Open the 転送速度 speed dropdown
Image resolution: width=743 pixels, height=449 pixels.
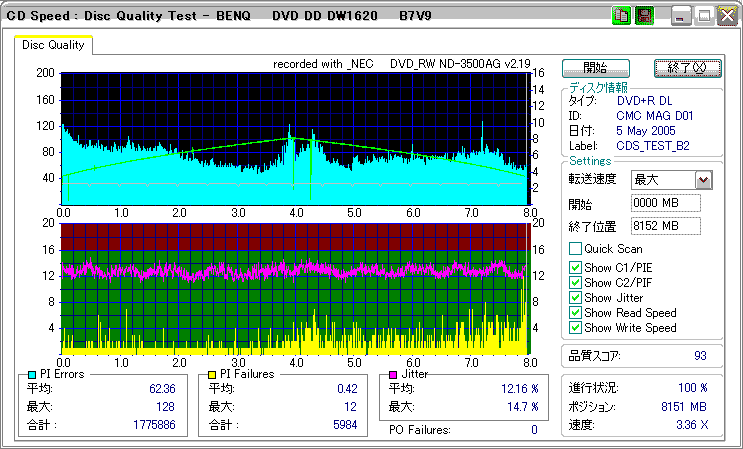pos(703,180)
